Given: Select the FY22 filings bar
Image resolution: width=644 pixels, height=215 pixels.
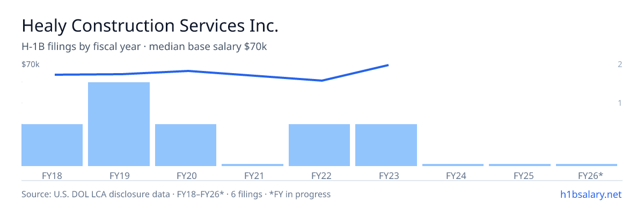Looking at the screenshot, I should click(319, 145).
